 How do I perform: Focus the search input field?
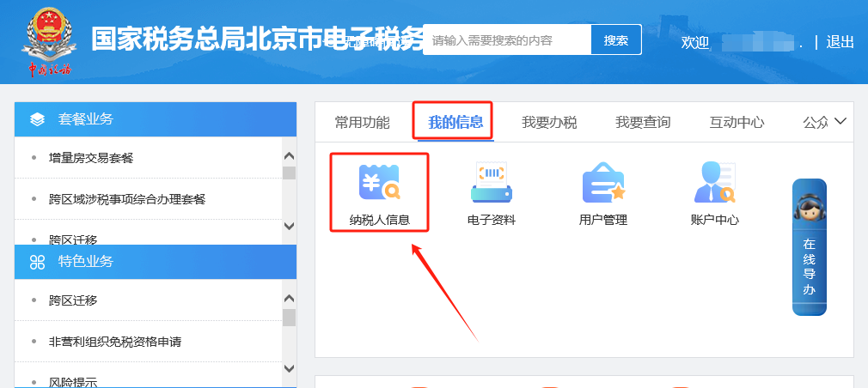pyautogui.click(x=507, y=40)
